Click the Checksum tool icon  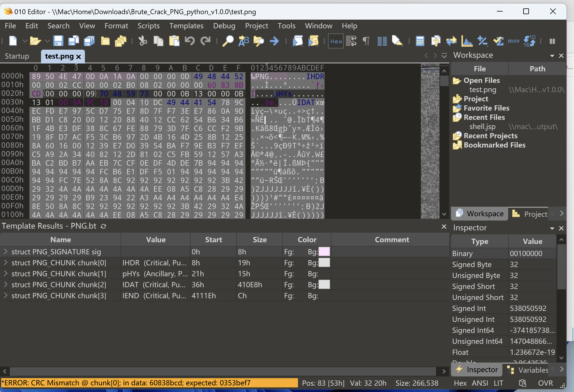click(x=498, y=41)
